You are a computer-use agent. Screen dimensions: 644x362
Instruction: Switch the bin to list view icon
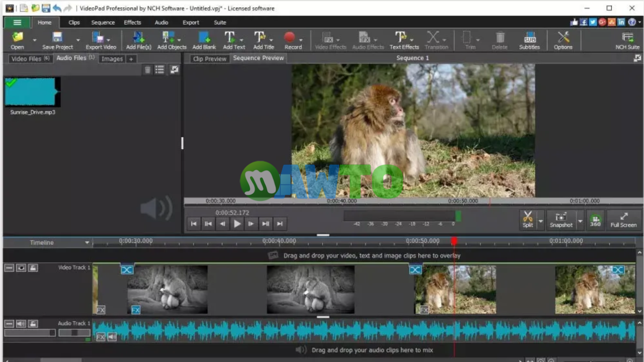pos(160,70)
